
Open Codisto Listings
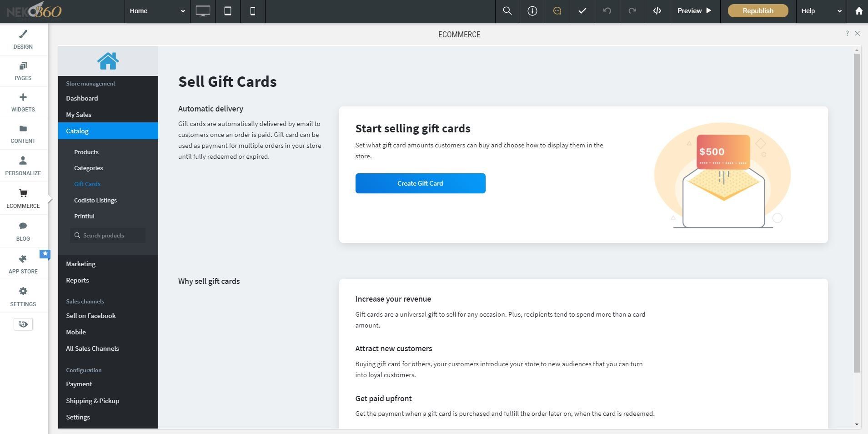[95, 200]
